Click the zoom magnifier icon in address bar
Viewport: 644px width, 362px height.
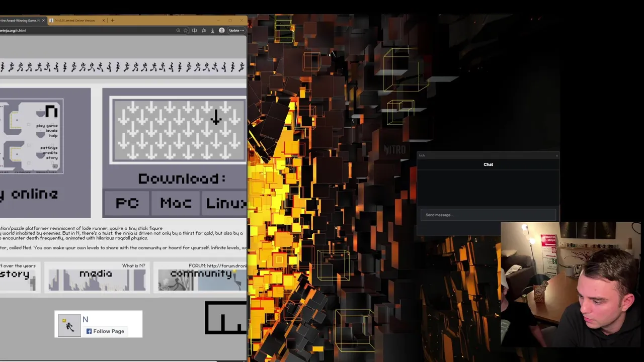(x=178, y=30)
